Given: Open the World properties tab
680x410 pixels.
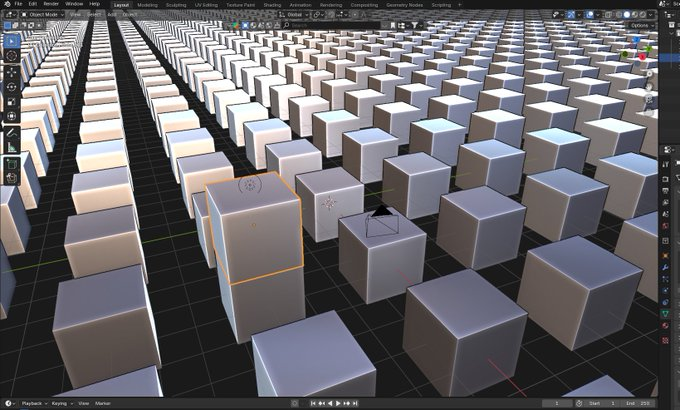Looking at the screenshot, I should (x=665, y=226).
